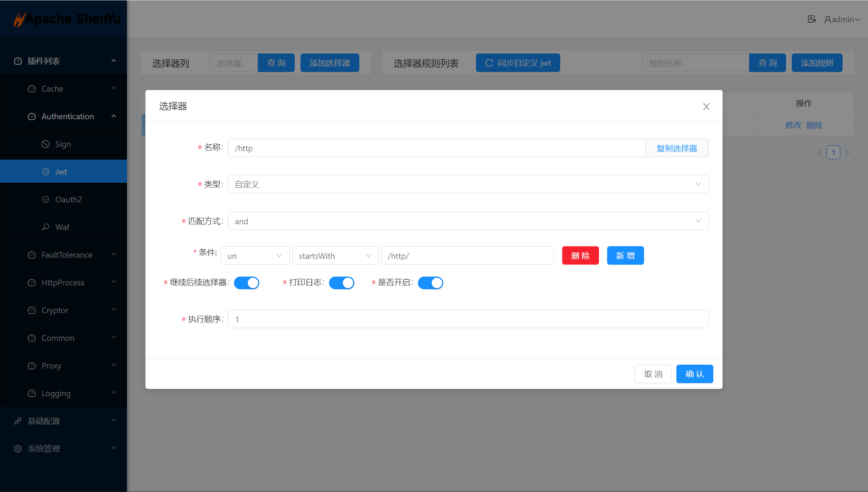Screen dimensions: 868x492
Task: Click the Apache ShenYu logo icon
Action: [19, 19]
